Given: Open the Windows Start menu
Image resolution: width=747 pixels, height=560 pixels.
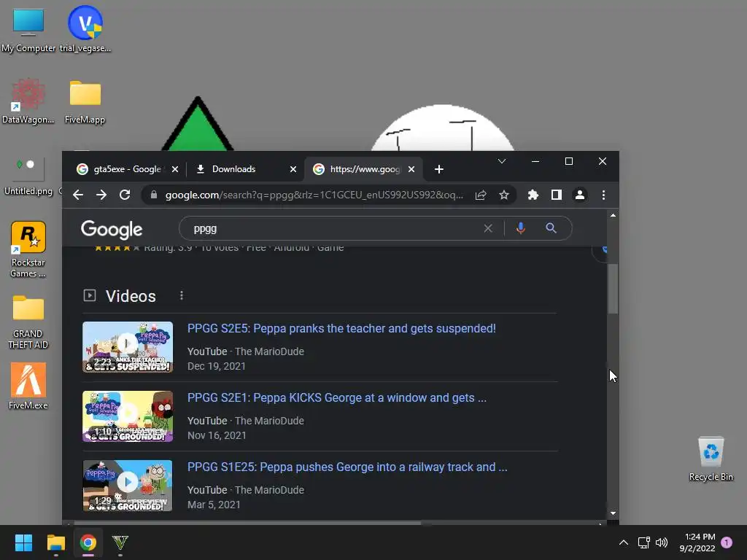Looking at the screenshot, I should point(23,542).
